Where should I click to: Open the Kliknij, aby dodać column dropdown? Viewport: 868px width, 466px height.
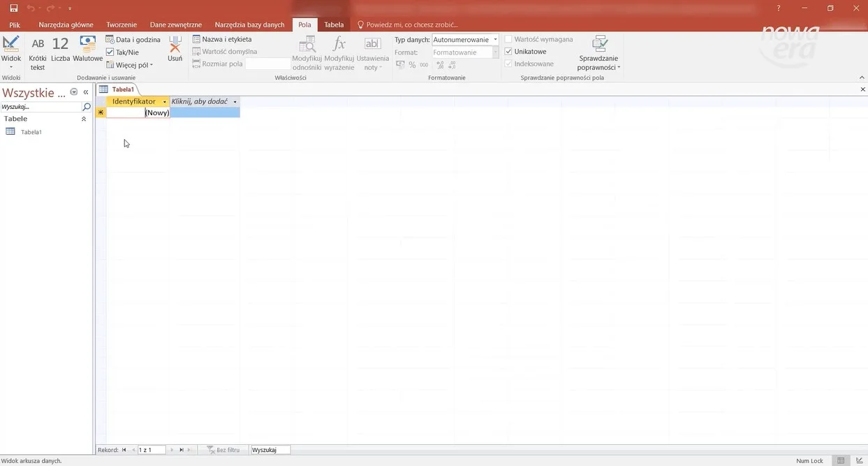pos(235,102)
